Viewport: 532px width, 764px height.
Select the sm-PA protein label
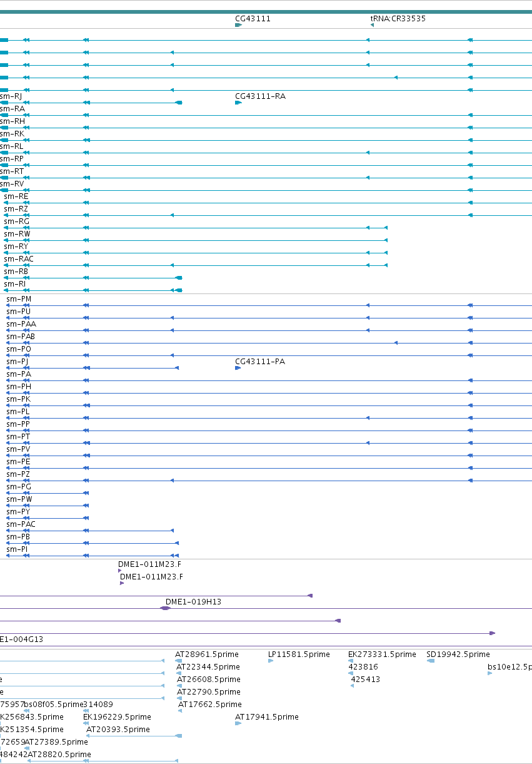[19, 374]
